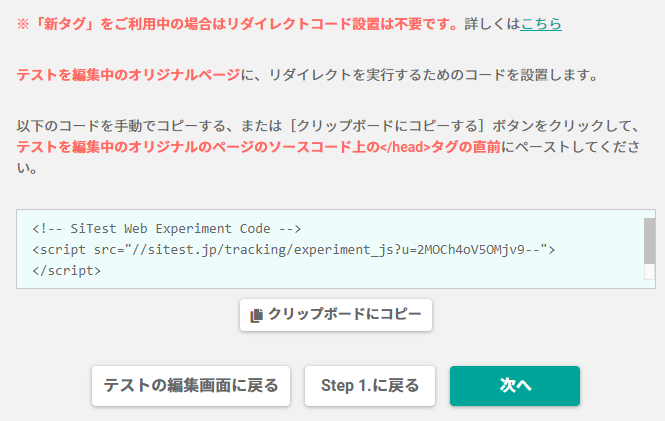
Task: Click the red </head>タグの直前 text
Action: point(440,147)
